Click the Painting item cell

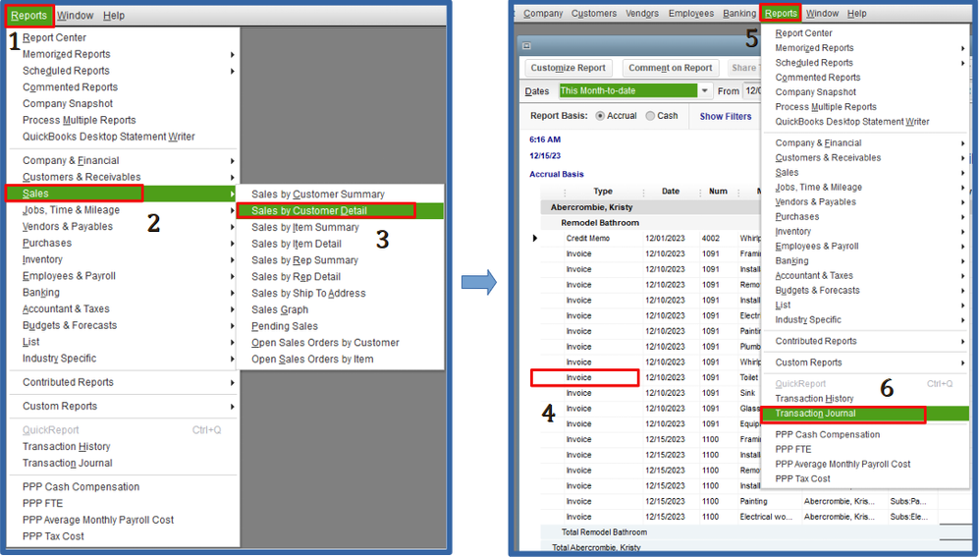pos(753,501)
